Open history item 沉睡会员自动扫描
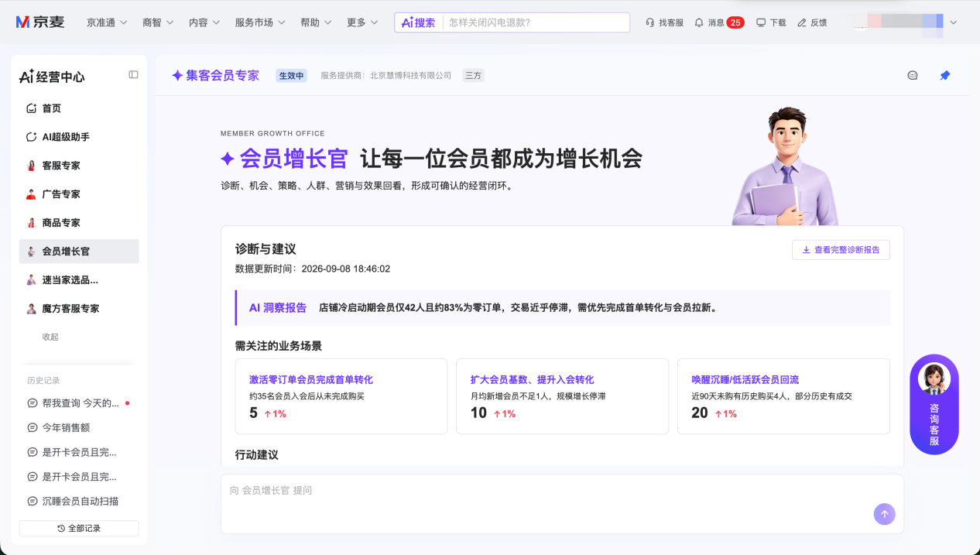 tap(79, 501)
